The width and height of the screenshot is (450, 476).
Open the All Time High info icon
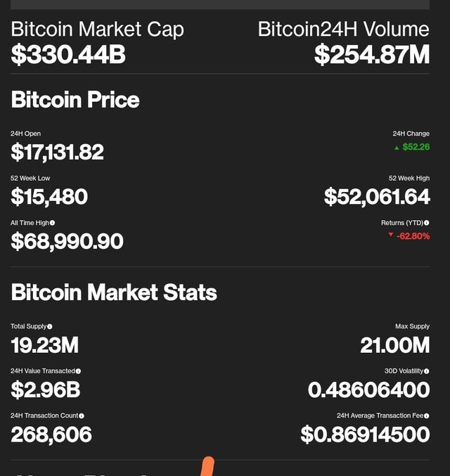click(x=52, y=223)
